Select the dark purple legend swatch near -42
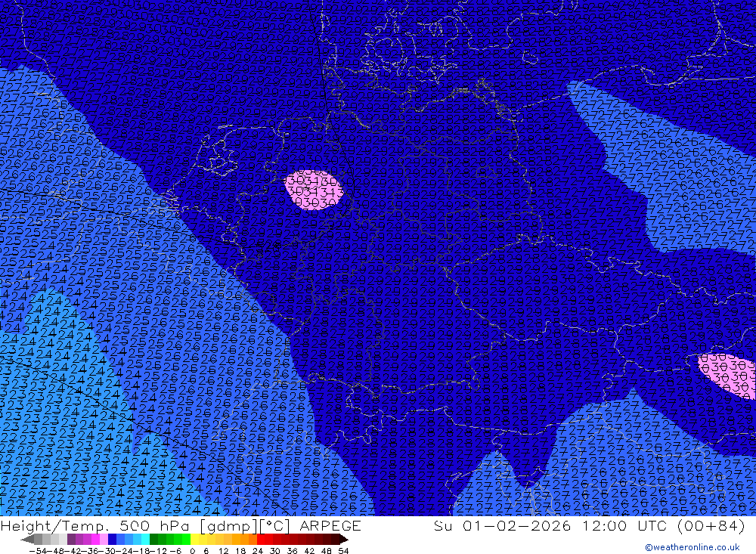 71,539
